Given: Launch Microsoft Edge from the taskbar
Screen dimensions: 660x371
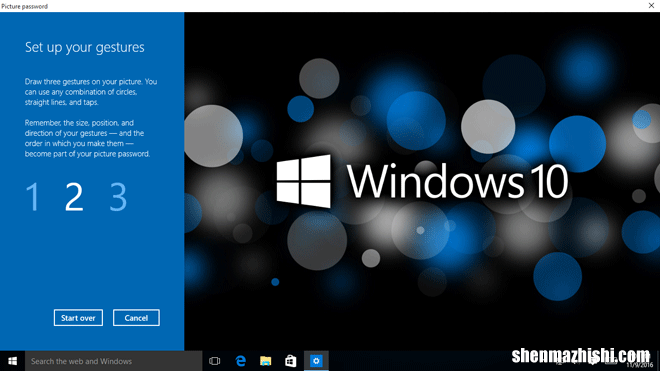Looking at the screenshot, I should pyautogui.click(x=240, y=361).
